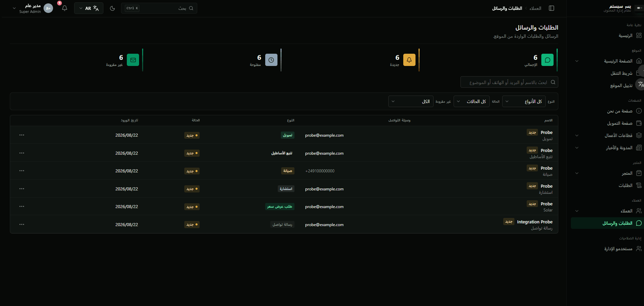
Task: Expand قطاعات الأعمال sidebar section
Action: (607, 136)
